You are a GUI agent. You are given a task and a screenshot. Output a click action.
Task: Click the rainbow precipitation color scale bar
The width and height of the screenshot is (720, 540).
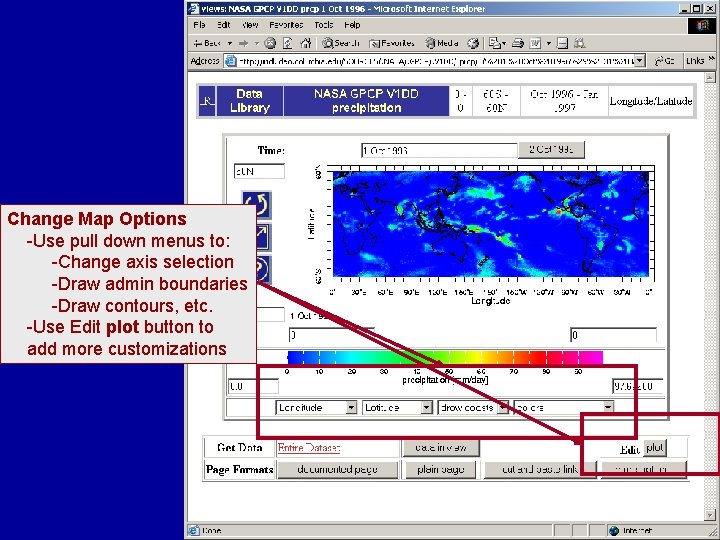coord(444,357)
